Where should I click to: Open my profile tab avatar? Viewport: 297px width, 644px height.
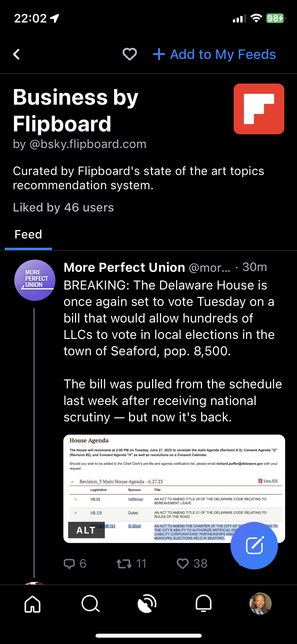click(260, 604)
